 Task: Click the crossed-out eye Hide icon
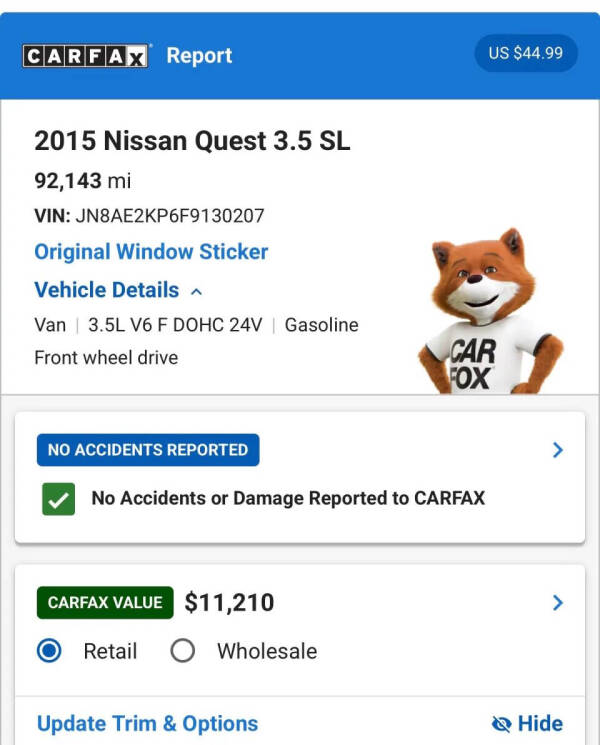pos(502,724)
